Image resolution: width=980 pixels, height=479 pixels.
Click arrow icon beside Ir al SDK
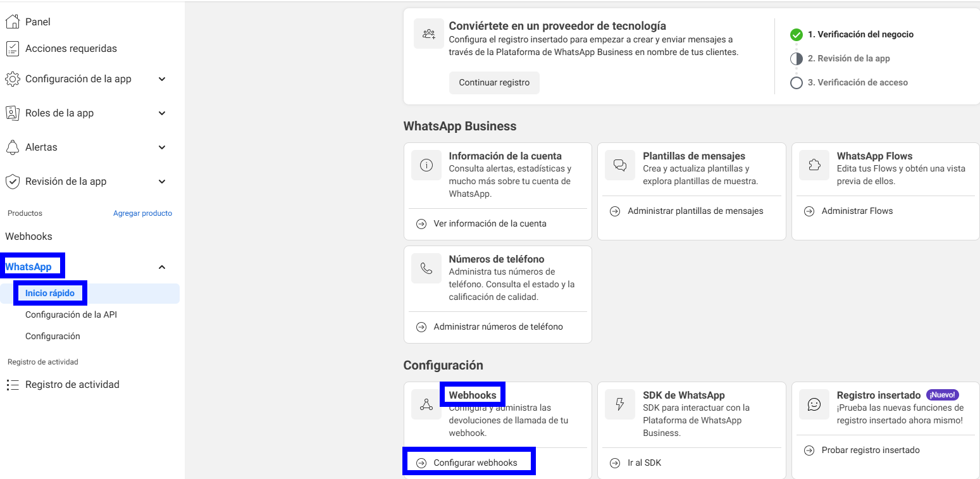point(615,463)
